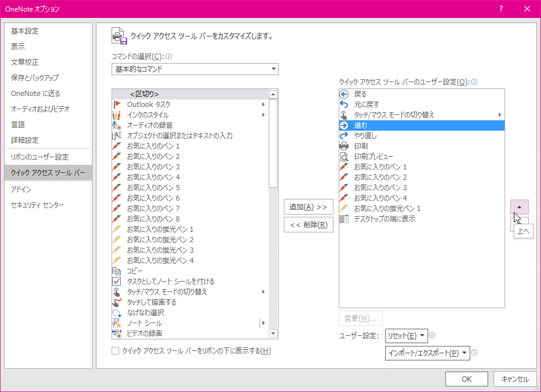Click the Outlook タスク flag icon
This screenshot has height=392, width=541.
click(x=117, y=104)
